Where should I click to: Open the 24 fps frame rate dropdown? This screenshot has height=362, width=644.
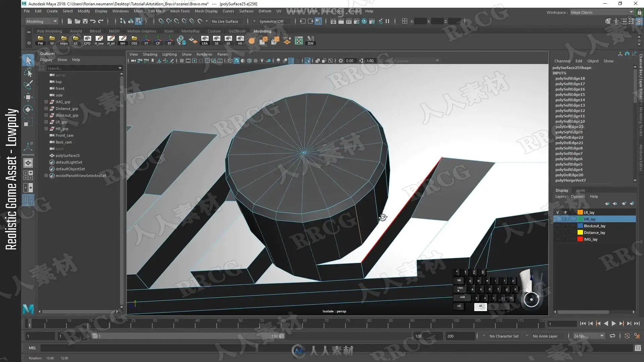tap(589, 336)
